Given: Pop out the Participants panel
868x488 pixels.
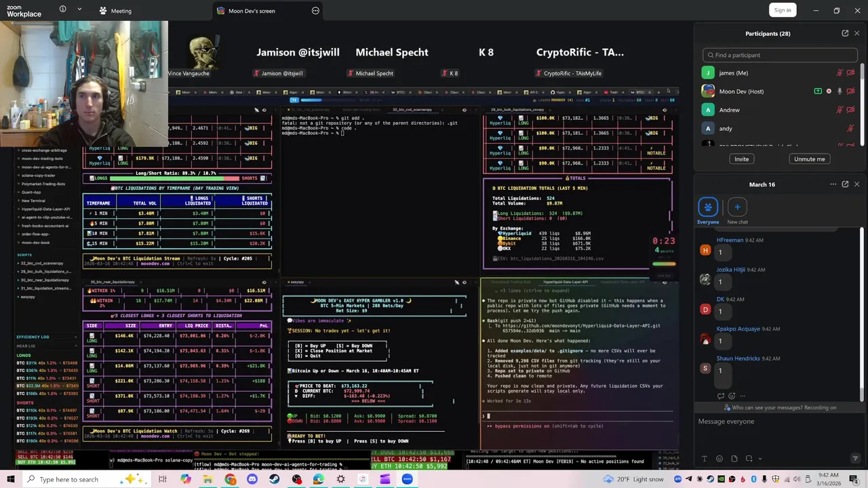Looking at the screenshot, I should (x=845, y=33).
